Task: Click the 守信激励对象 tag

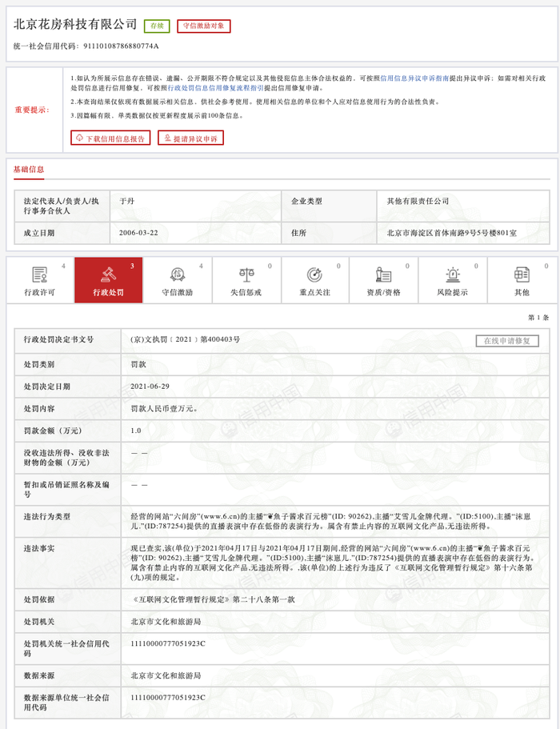Action: tap(203, 26)
